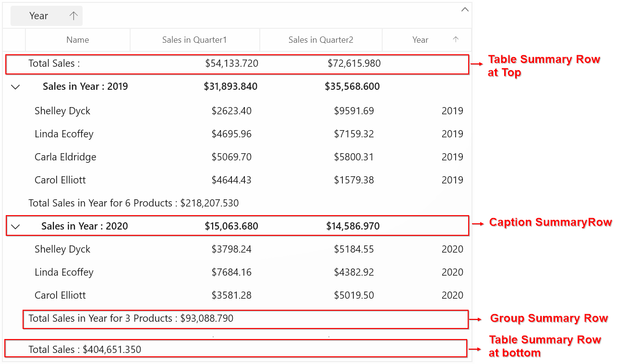Select the $15,063.680 caption cell
The image size is (617, 364).
231,226
